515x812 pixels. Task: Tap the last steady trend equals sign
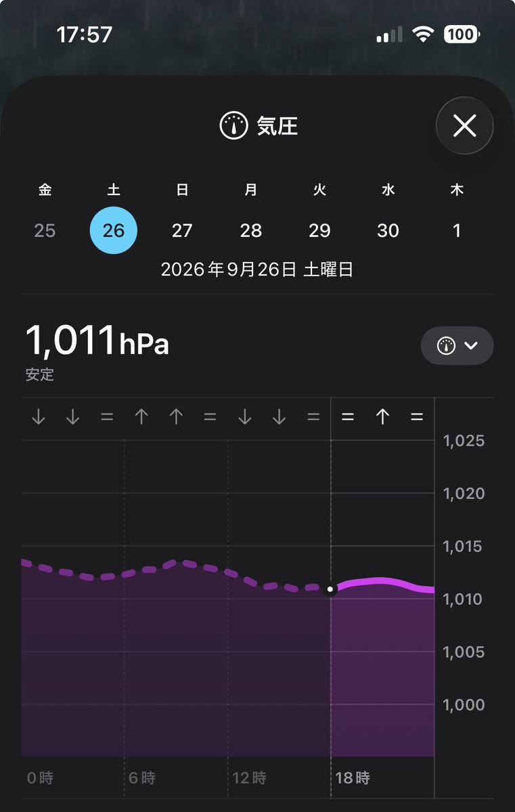pyautogui.click(x=417, y=417)
